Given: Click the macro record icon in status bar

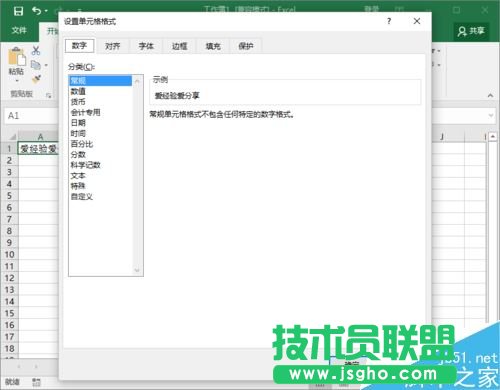Looking at the screenshot, I should pos(37,382).
